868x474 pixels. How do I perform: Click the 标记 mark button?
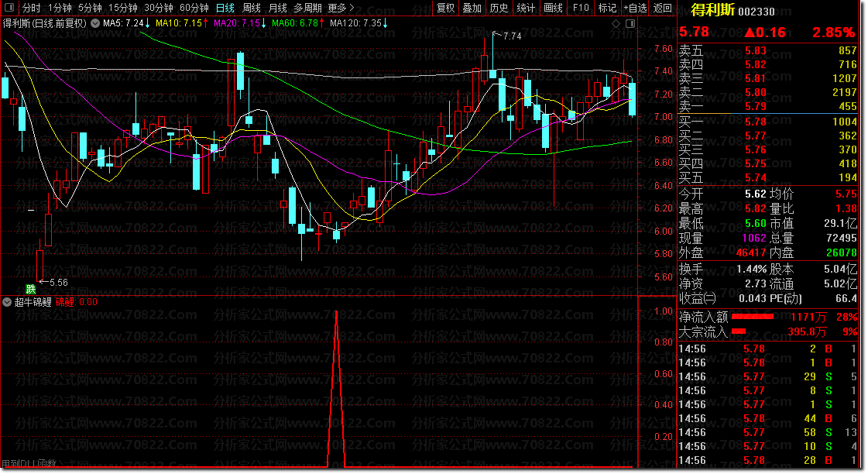(607, 8)
